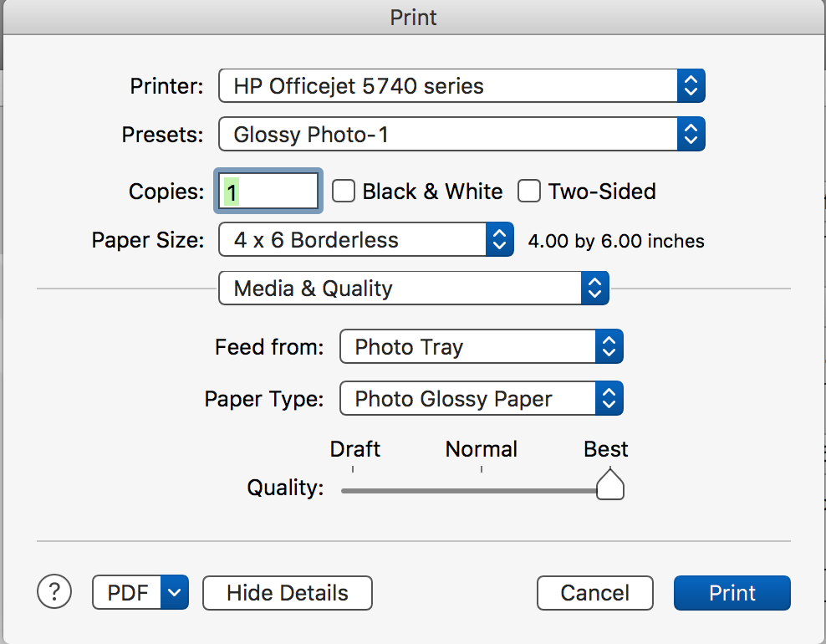The width and height of the screenshot is (826, 644).
Task: Click the Paper Size popup arrows icon
Action: point(498,240)
